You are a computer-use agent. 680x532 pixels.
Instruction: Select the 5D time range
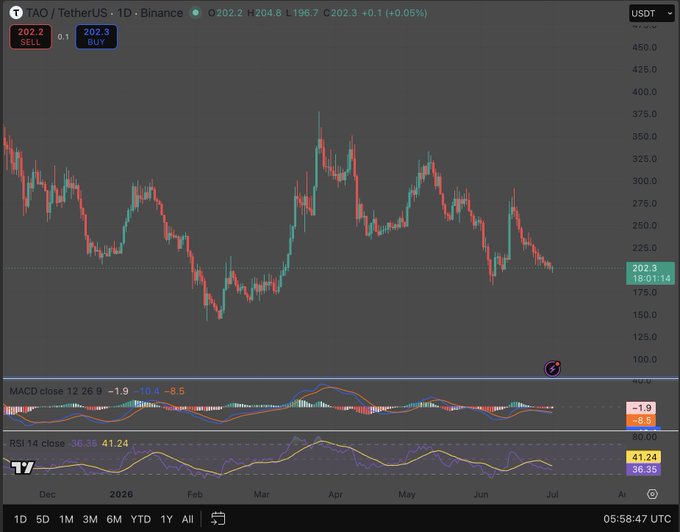coord(42,519)
